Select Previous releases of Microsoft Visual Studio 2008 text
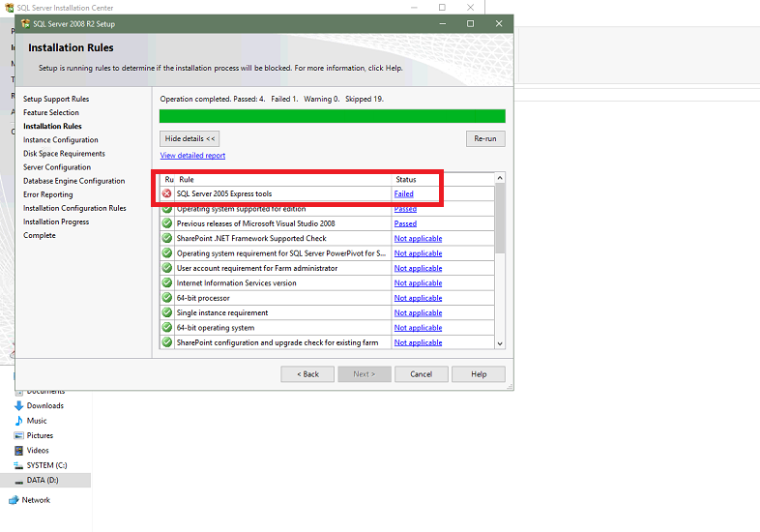The width and height of the screenshot is (760, 532). [x=255, y=223]
